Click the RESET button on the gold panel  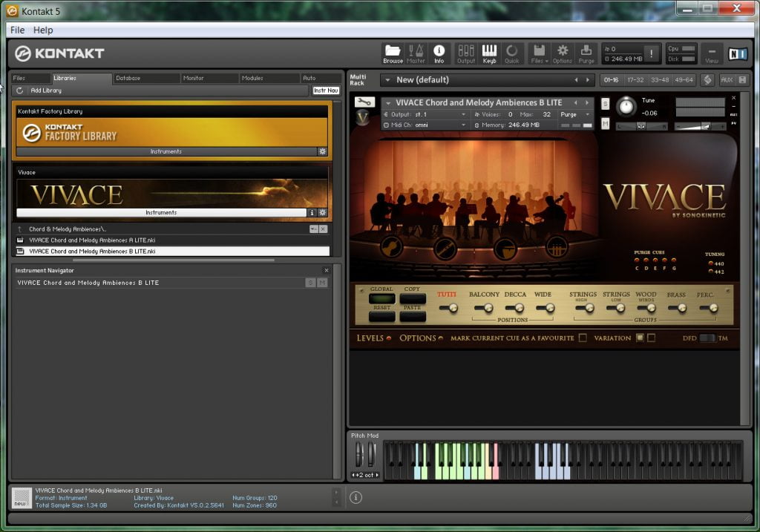382,316
